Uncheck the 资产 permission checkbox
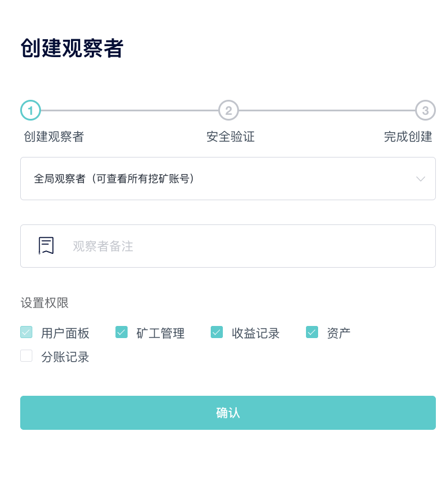This screenshot has height=480, width=448. (312, 332)
